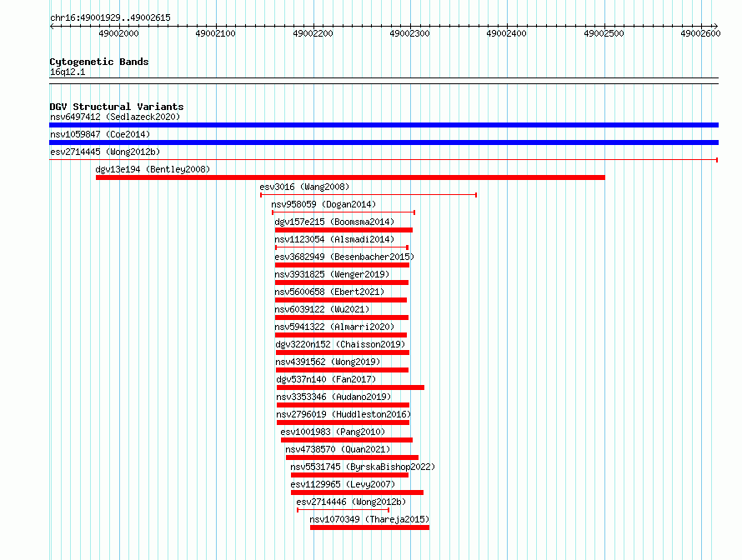The image size is (742, 560).
Task: Open the dgv157e215 (Boomsma2014) label
Action: [x=334, y=222]
